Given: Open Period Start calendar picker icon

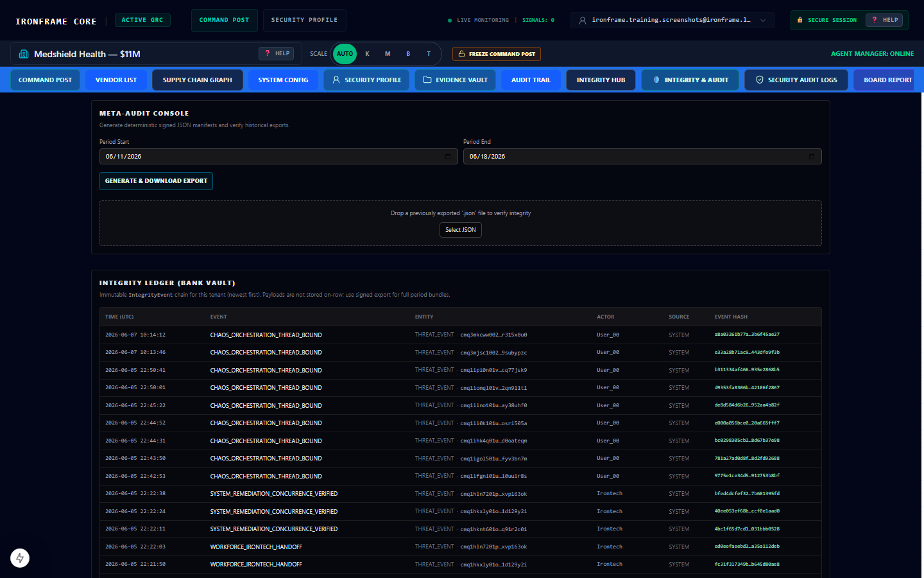Looking at the screenshot, I should (448, 157).
